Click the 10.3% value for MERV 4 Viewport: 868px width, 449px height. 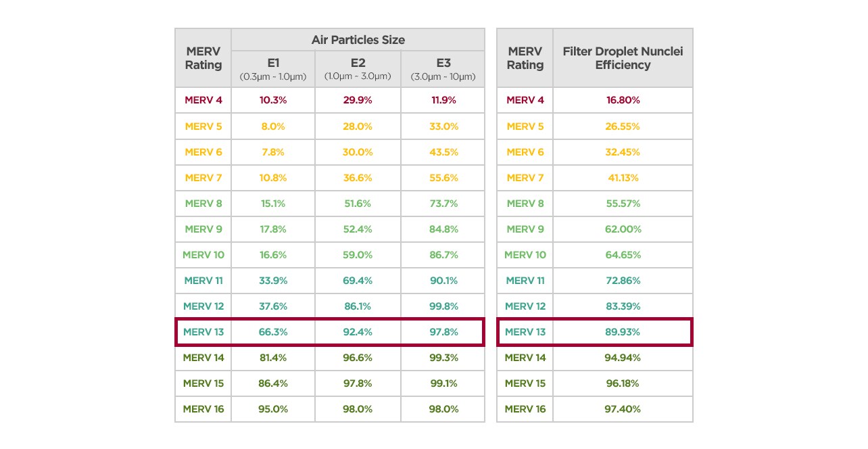(x=273, y=100)
